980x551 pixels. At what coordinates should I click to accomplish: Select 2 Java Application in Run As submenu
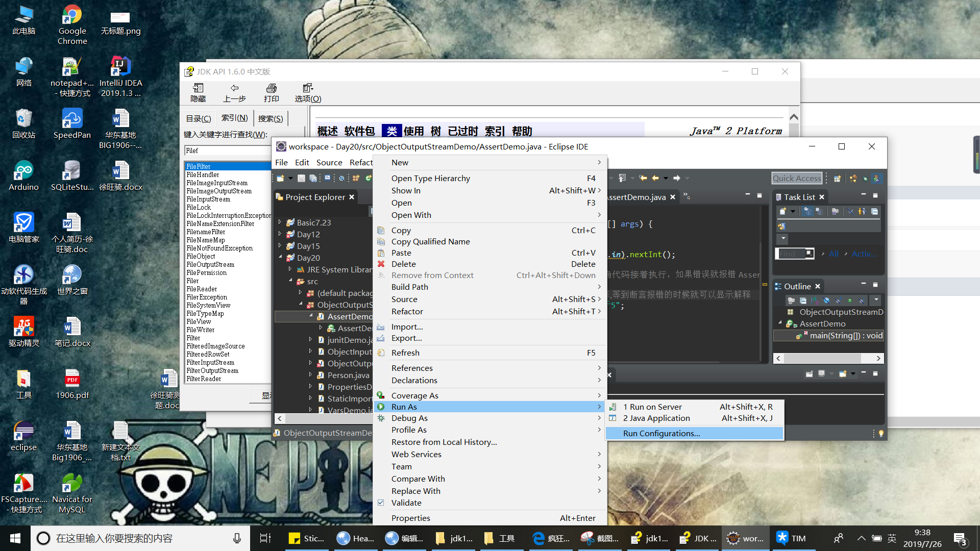(x=694, y=418)
